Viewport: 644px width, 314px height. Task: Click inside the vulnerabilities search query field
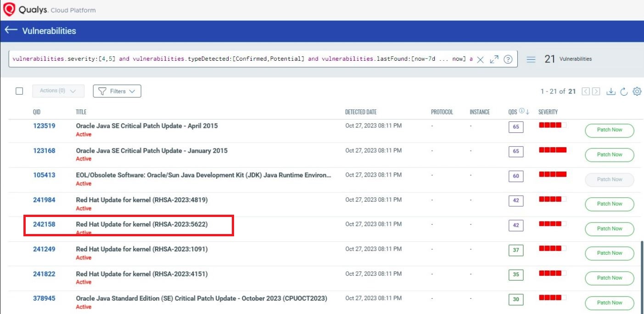click(239, 59)
